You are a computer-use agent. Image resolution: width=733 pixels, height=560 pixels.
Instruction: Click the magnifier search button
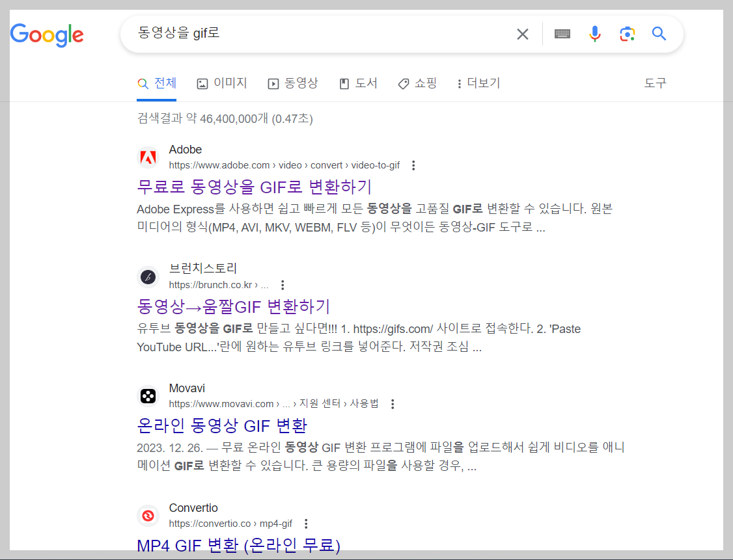(659, 34)
